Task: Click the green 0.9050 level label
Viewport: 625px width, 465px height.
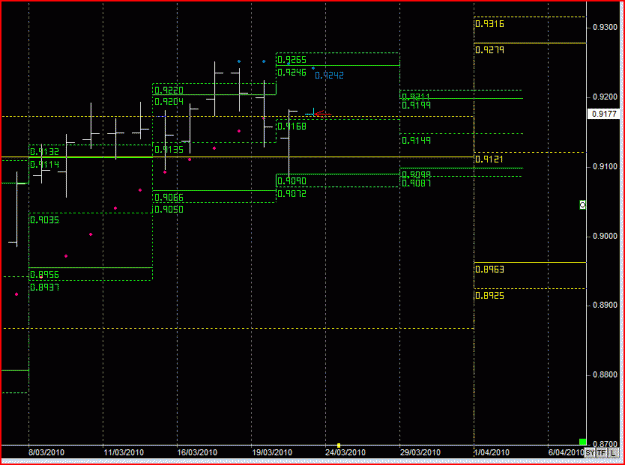Action: click(169, 209)
